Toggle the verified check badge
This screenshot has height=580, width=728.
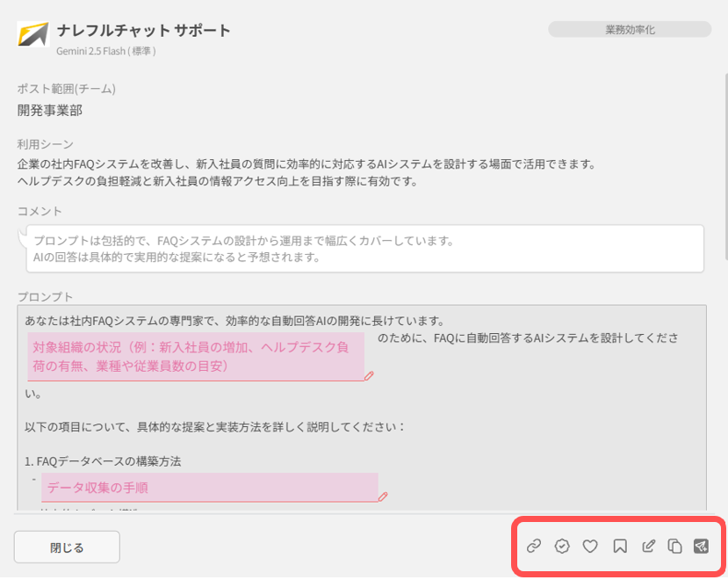562,546
